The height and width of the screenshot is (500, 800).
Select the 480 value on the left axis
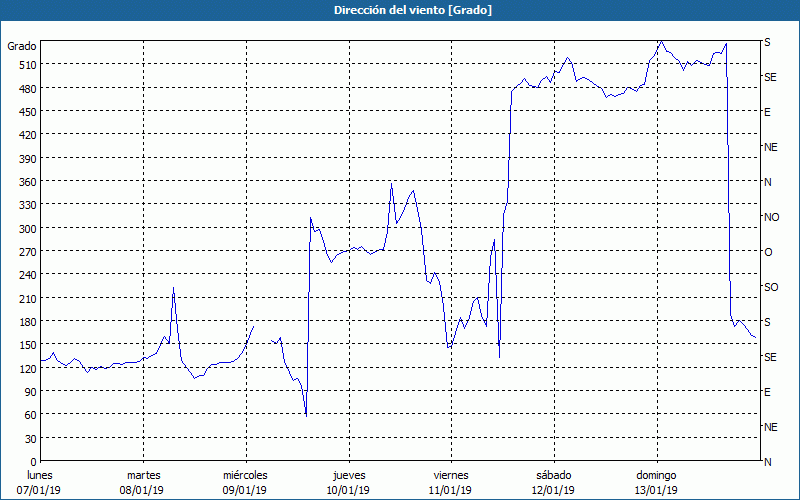click(x=29, y=88)
